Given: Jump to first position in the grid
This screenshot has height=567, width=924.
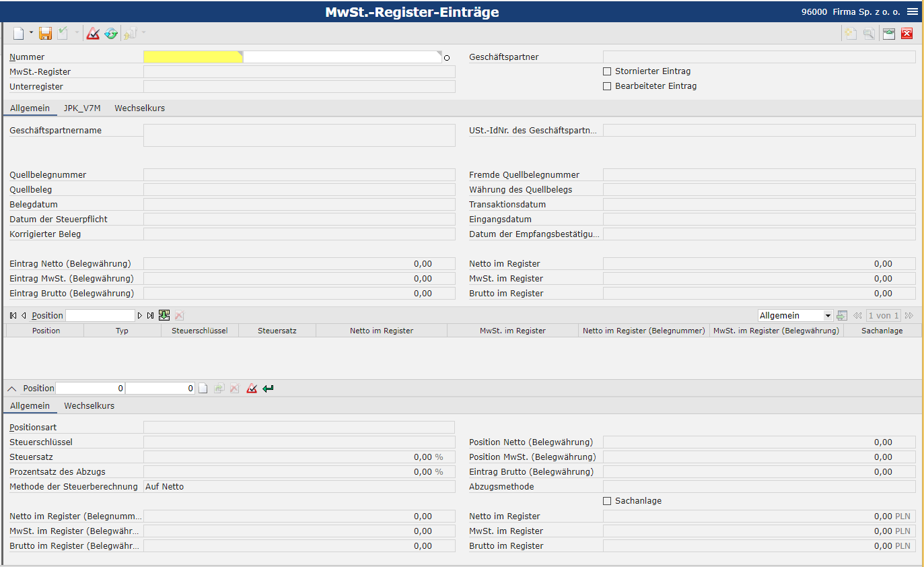Looking at the screenshot, I should point(13,315).
